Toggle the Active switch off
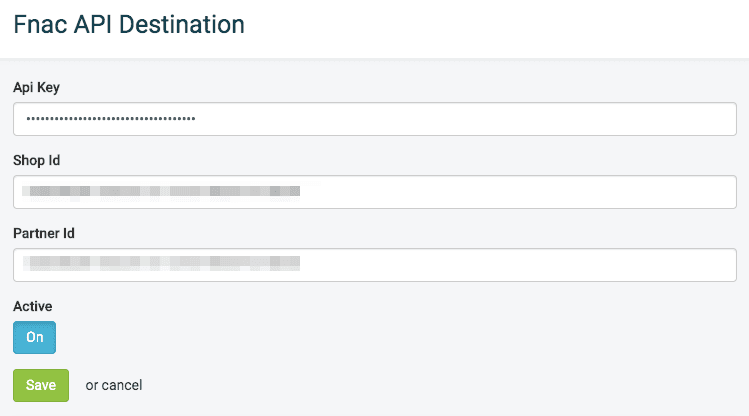Image resolution: width=749 pixels, height=416 pixels. coord(34,337)
